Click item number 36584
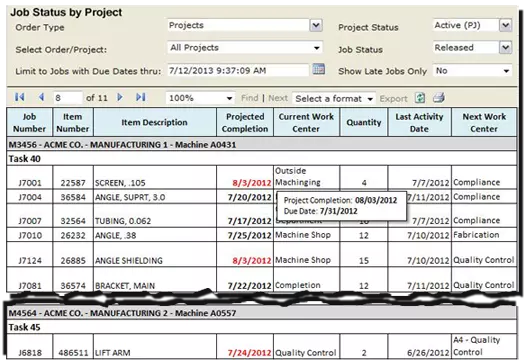The width and height of the screenshot is (526, 360). coord(73,197)
